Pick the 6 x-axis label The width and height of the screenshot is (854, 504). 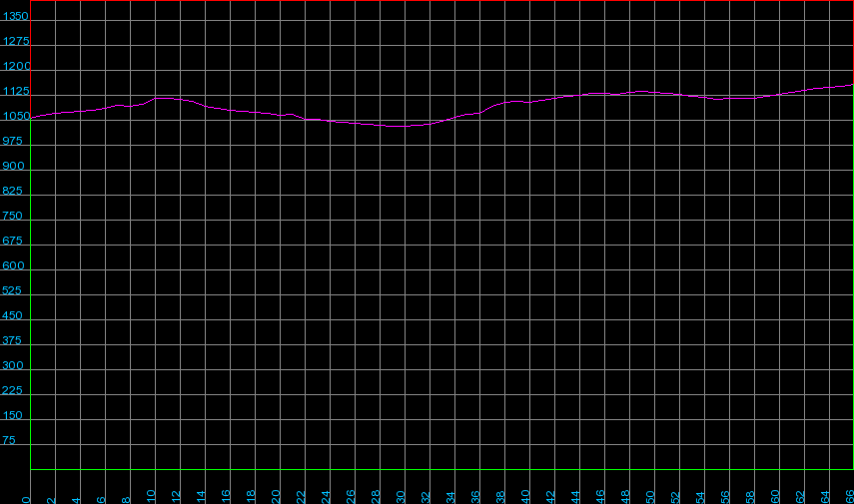pyautogui.click(x=101, y=500)
